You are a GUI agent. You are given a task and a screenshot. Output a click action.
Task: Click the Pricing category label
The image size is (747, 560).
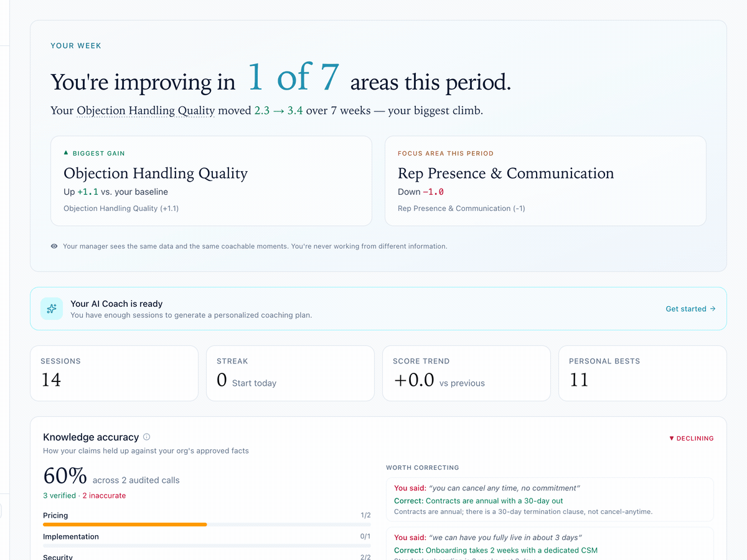point(55,515)
